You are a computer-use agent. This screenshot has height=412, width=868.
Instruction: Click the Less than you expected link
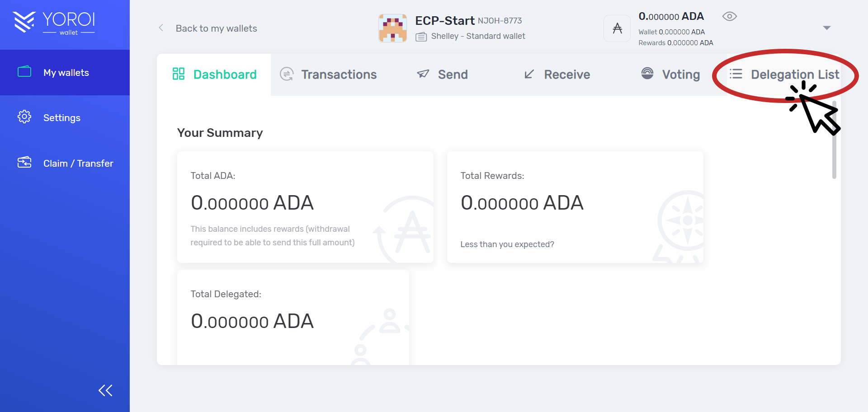pos(507,244)
